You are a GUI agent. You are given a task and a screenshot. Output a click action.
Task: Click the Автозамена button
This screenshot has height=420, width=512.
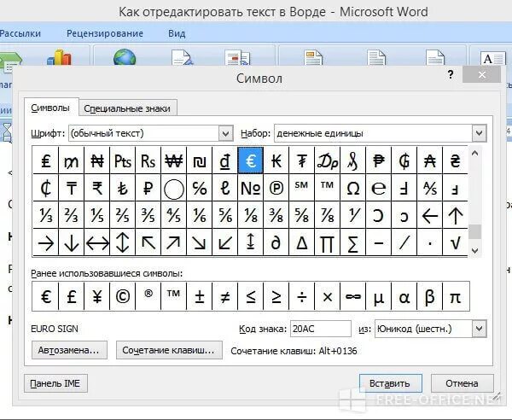[x=69, y=350]
